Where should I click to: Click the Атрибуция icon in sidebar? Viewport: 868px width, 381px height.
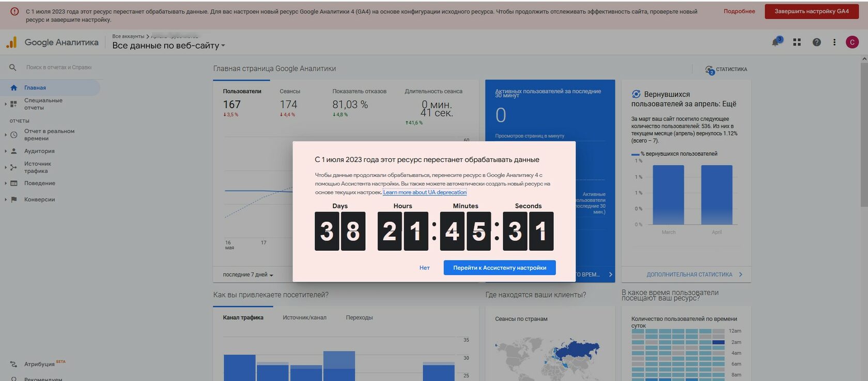[13, 364]
